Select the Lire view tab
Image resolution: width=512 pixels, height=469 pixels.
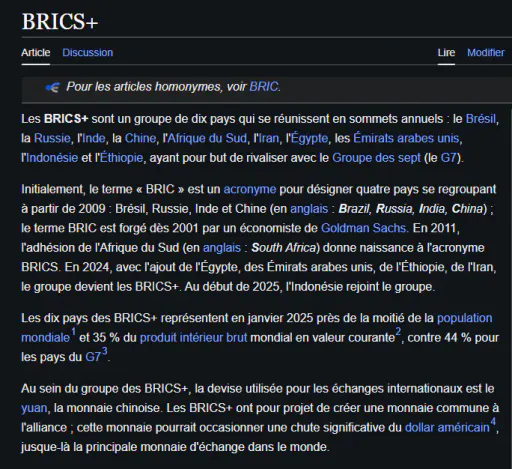click(x=446, y=53)
